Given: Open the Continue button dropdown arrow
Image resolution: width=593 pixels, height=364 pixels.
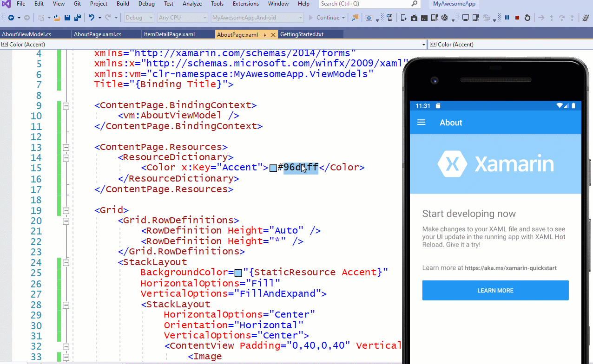Looking at the screenshot, I should tap(343, 18).
